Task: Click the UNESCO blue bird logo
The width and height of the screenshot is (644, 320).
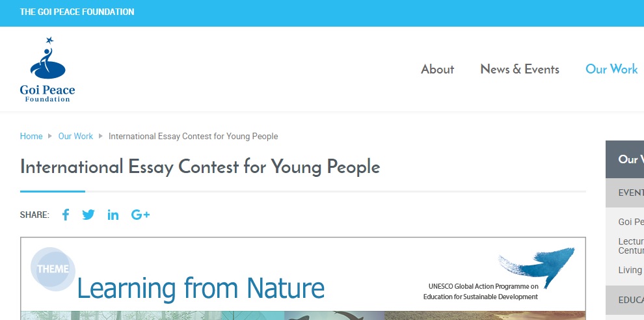Action: coord(537,264)
